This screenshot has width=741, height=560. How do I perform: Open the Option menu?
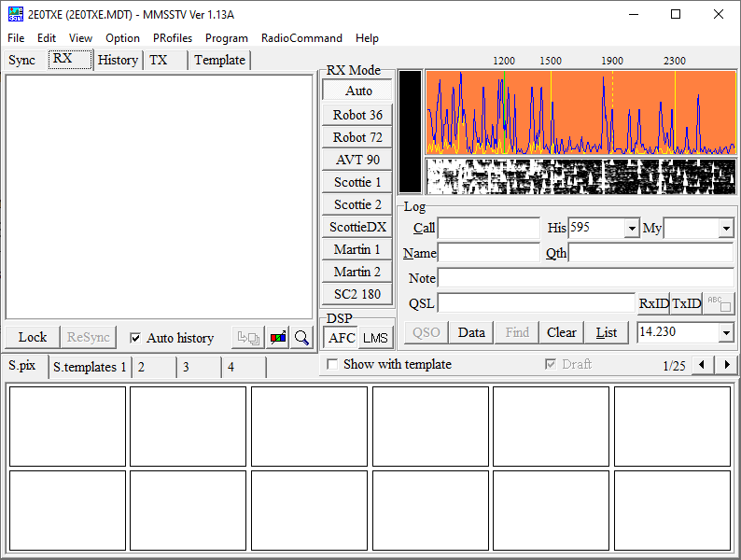coord(122,38)
